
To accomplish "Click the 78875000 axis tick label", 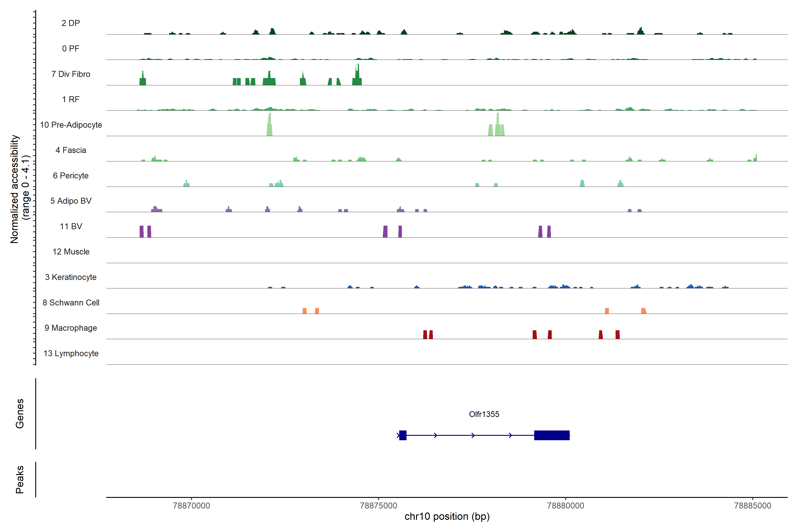I will click(x=378, y=506).
